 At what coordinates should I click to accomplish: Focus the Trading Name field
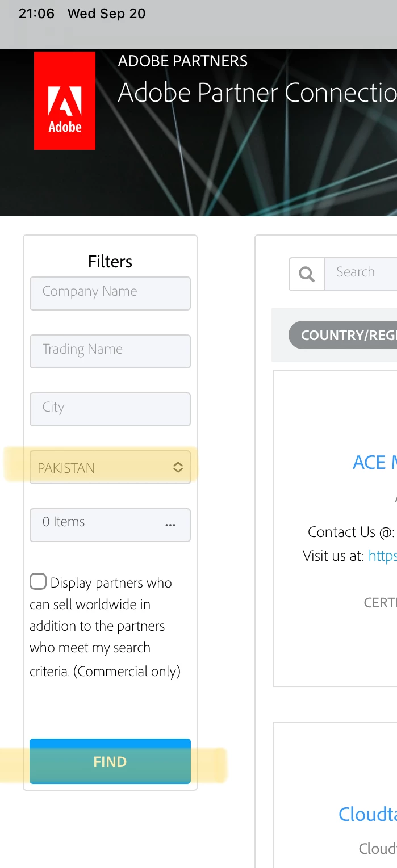pyautogui.click(x=110, y=351)
